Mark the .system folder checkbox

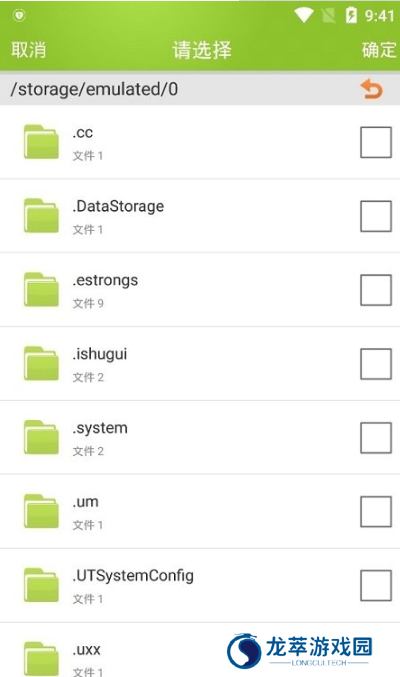376,438
